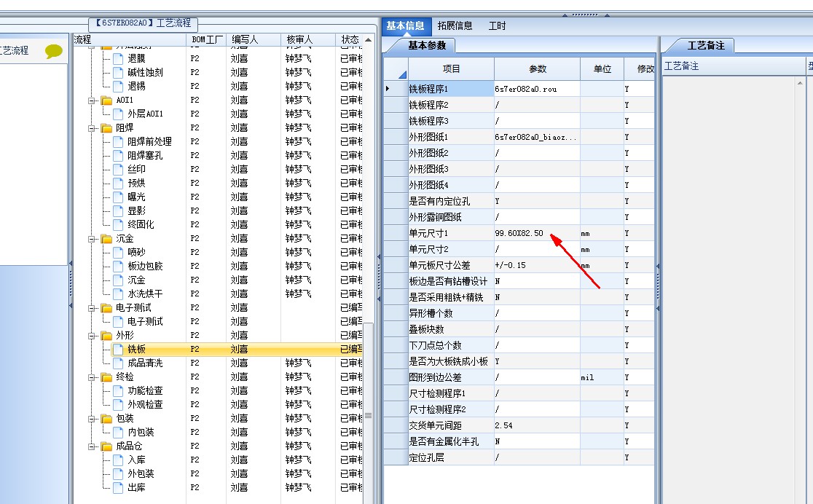Click the document icon beside 内包装
This screenshot has height=504, width=813.
(118, 432)
